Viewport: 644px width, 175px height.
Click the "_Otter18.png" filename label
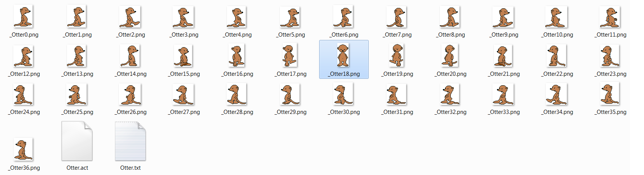[x=344, y=74]
